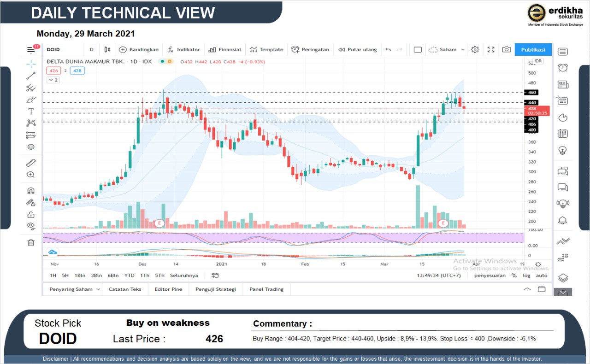
Task: Switch to the 'Panel Trading' tab
Action: (x=266, y=289)
